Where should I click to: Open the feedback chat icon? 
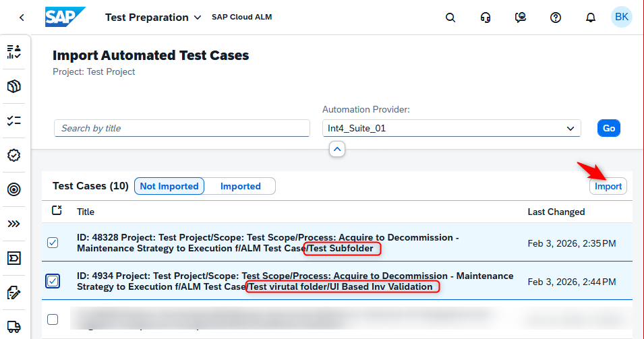tap(521, 18)
